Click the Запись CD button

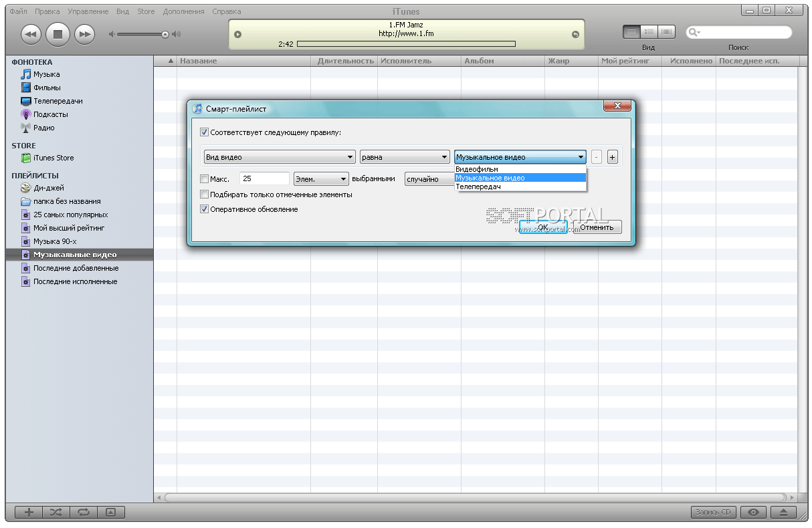[713, 512]
